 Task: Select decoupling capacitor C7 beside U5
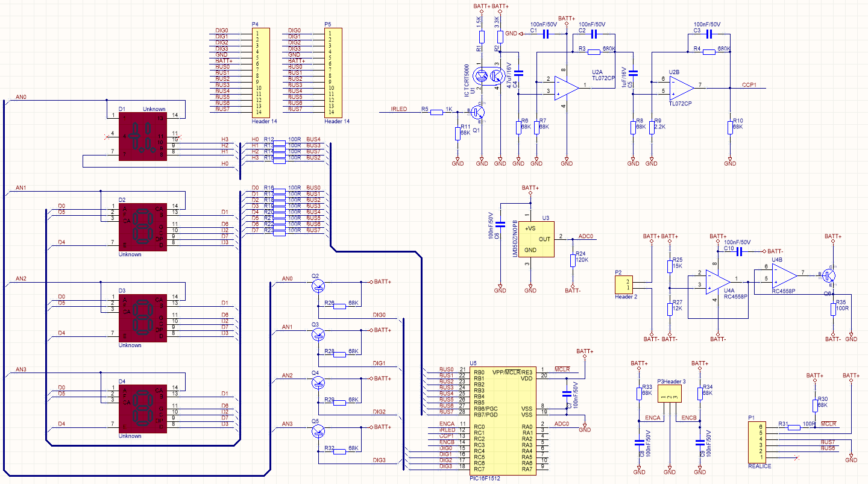coord(566,394)
